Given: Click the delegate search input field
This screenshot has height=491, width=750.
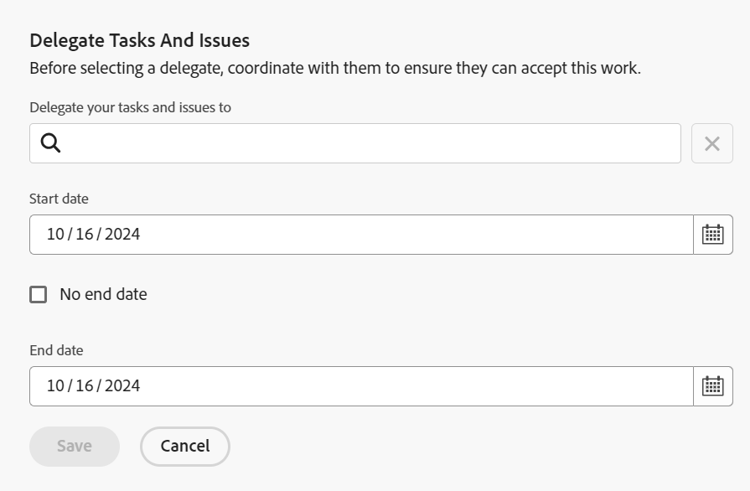Looking at the screenshot, I should click(x=370, y=144).
